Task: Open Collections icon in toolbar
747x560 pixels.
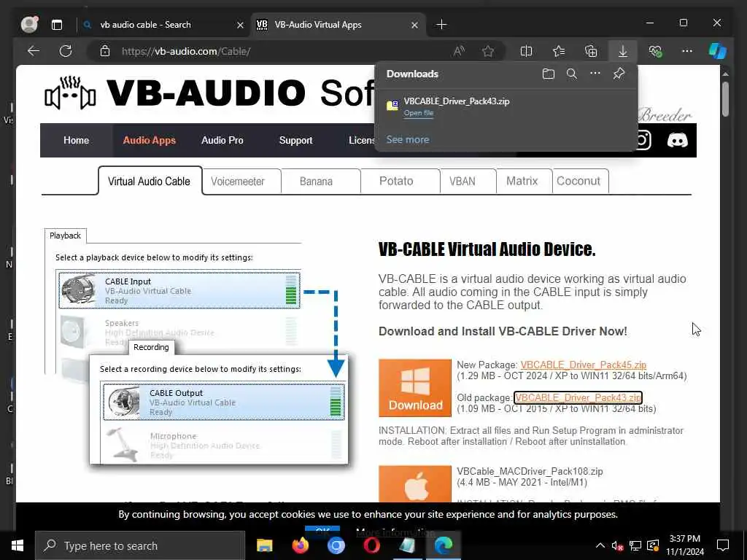Action: (591, 51)
